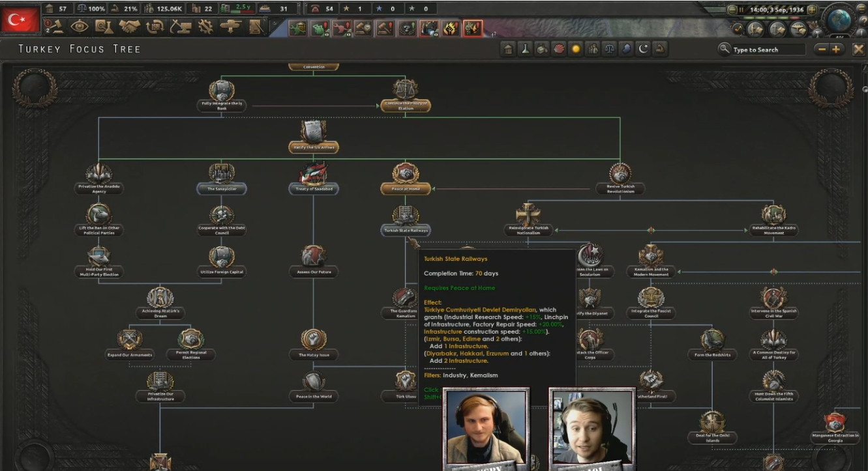Select the Turkish State Railways focus
Image resolution: width=868 pixels, height=471 pixels.
pyautogui.click(x=405, y=220)
